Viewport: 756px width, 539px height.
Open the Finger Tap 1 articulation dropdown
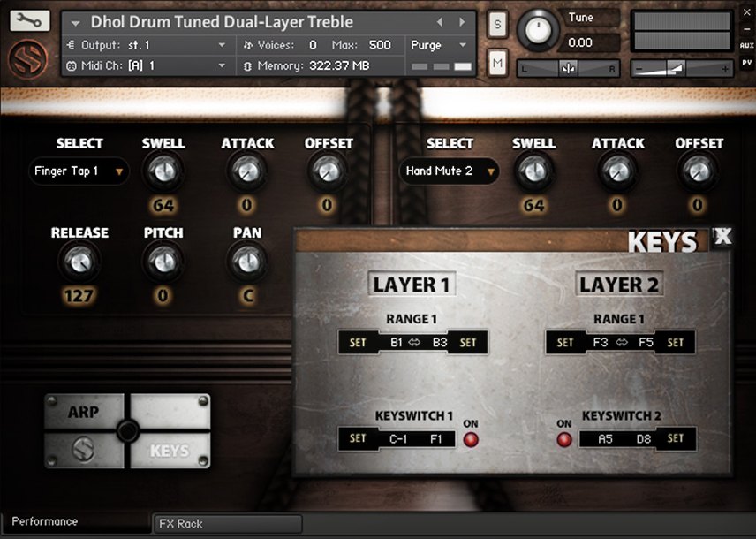tap(78, 171)
